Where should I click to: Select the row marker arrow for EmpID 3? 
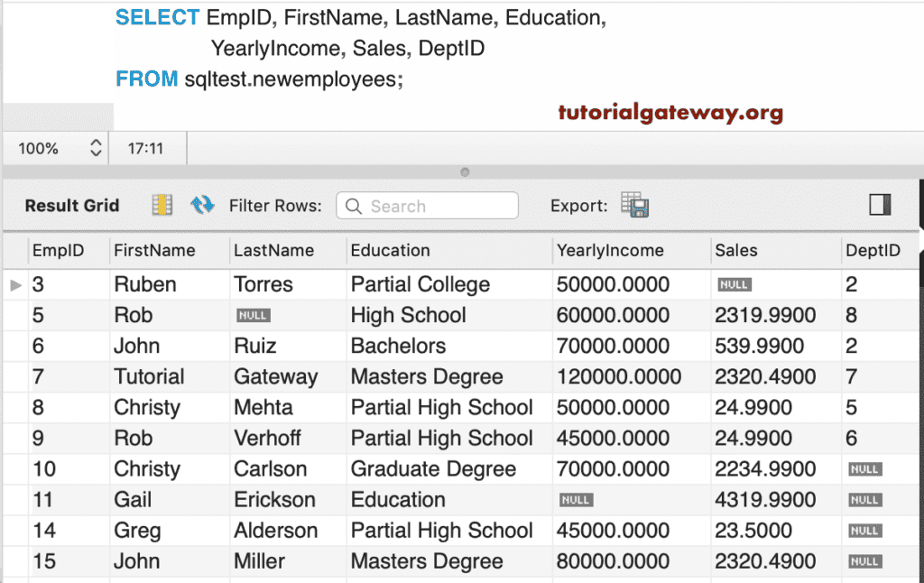[16, 285]
